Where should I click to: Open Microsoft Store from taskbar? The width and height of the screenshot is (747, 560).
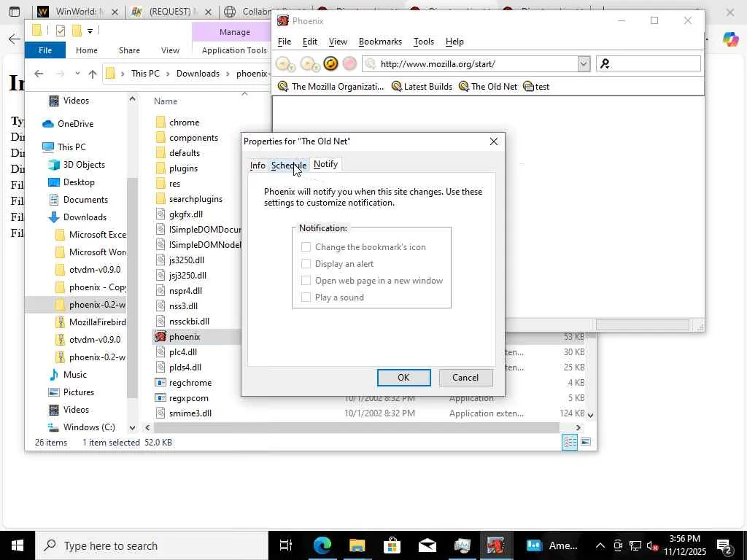coord(392,545)
